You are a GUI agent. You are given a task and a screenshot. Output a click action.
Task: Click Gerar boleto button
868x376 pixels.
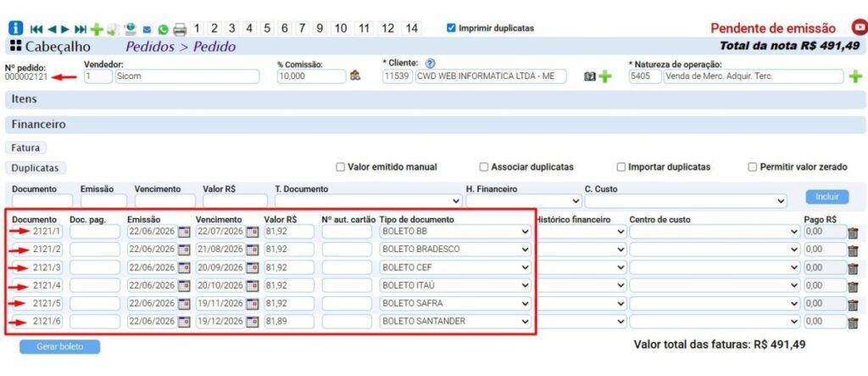[x=60, y=346]
